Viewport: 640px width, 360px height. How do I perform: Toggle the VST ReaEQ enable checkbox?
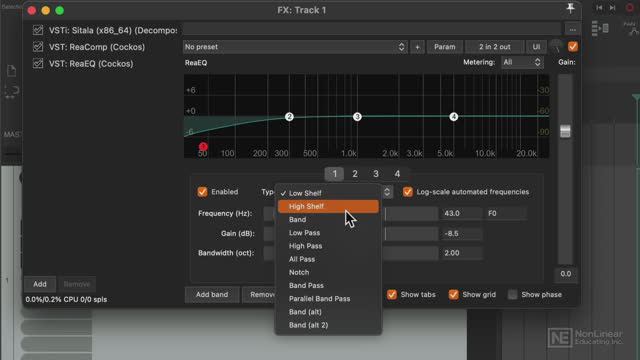point(38,64)
